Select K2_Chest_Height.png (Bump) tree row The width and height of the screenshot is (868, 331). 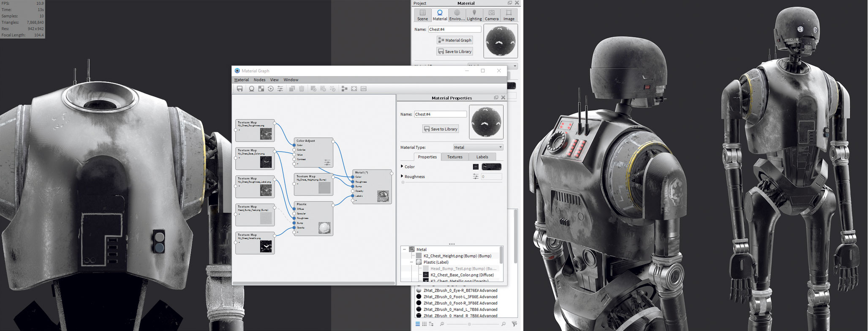[457, 256]
